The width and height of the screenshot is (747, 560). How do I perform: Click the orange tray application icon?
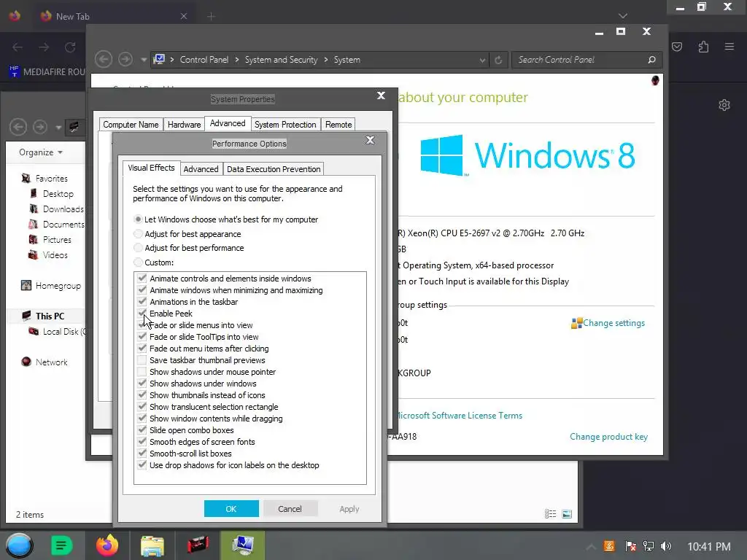[609, 545]
